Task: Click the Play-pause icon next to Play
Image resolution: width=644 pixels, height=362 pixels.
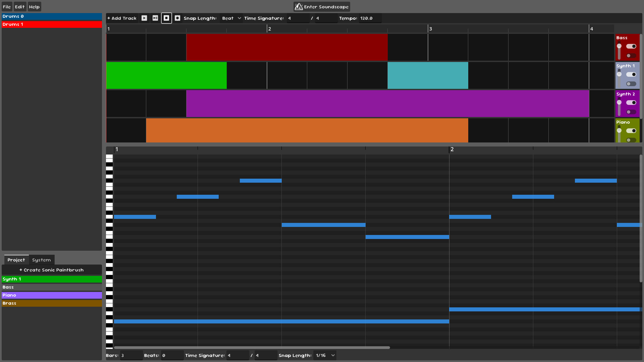Action: [155, 18]
